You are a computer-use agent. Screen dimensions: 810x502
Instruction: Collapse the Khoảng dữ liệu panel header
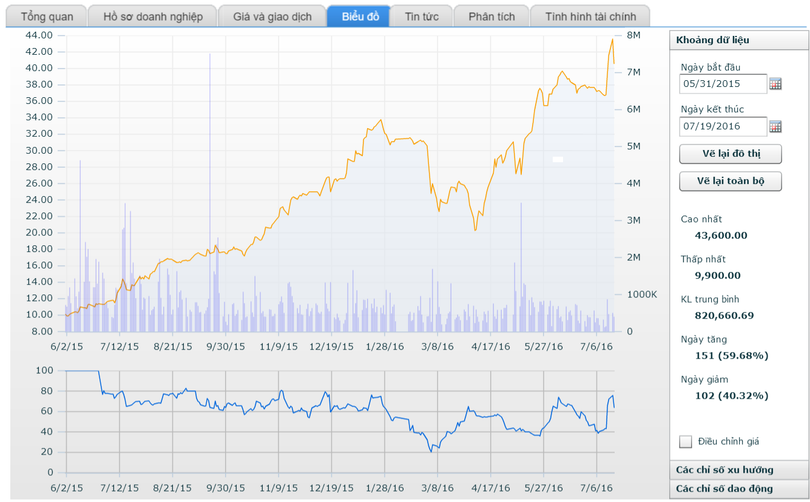click(x=738, y=40)
